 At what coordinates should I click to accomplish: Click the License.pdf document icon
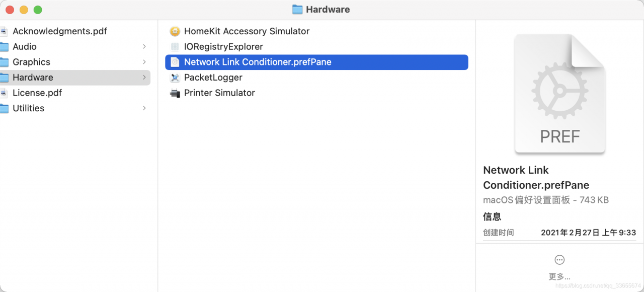pyautogui.click(x=4, y=93)
